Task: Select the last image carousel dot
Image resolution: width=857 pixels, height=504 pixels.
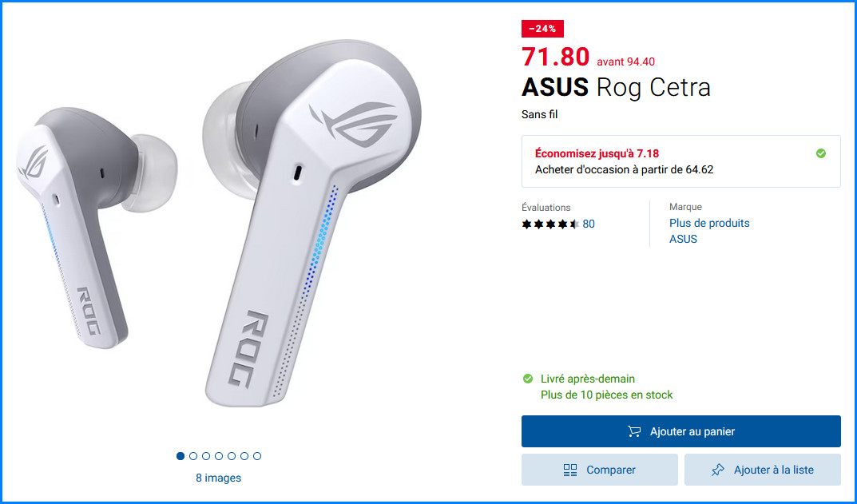Action: pos(257,456)
